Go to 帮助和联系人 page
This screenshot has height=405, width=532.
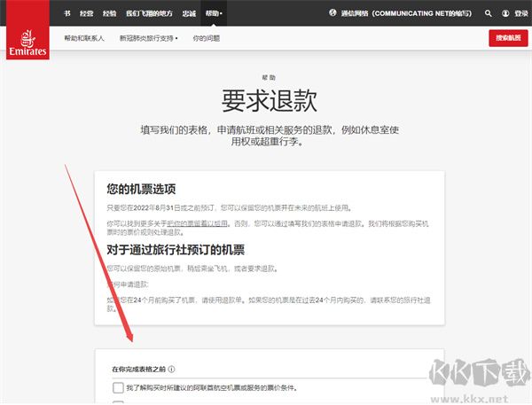pyautogui.click(x=84, y=38)
